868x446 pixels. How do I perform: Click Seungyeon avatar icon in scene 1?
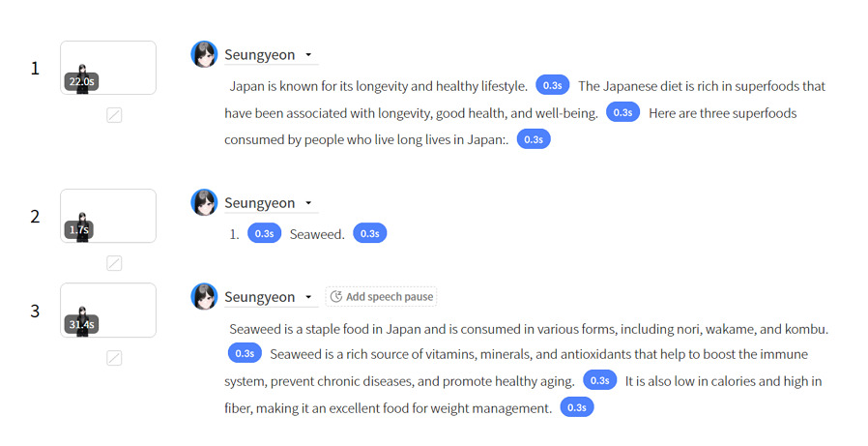click(204, 54)
